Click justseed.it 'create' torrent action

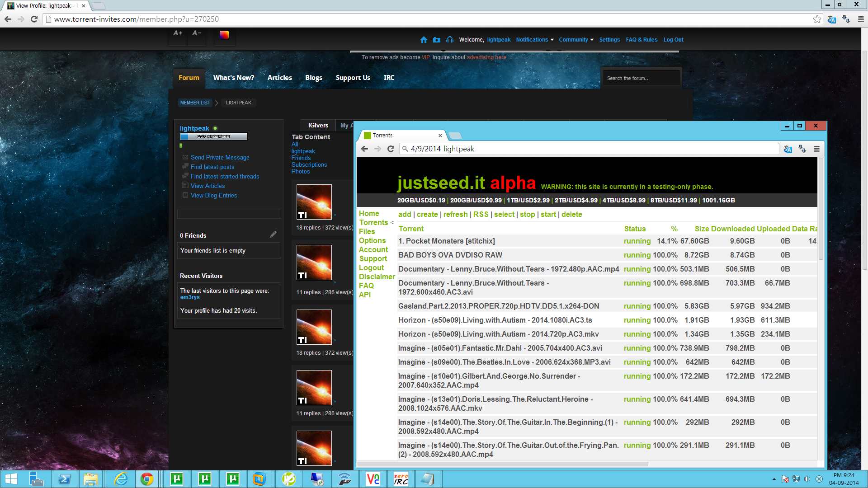pos(427,214)
